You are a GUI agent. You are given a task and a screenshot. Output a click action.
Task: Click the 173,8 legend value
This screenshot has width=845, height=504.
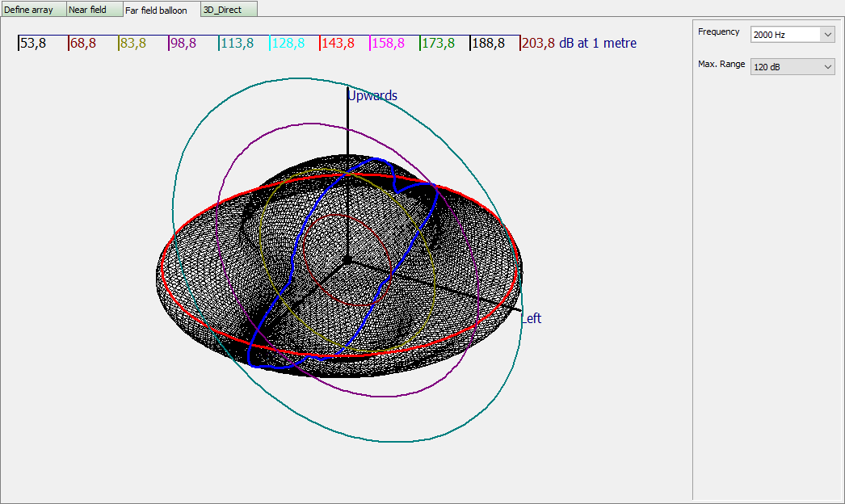(x=438, y=43)
